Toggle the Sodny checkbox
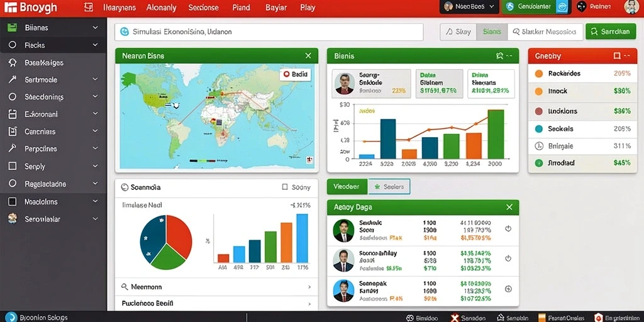 pyautogui.click(x=285, y=187)
